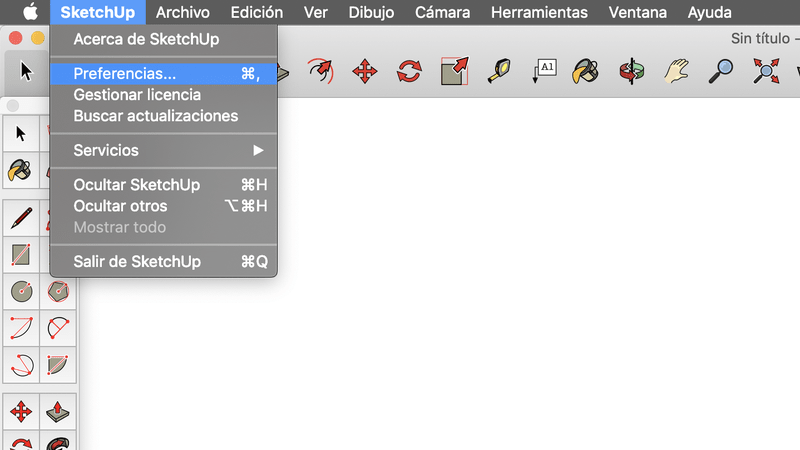The width and height of the screenshot is (800, 450).
Task: Choose the Move tool in left palette
Action: [21, 411]
